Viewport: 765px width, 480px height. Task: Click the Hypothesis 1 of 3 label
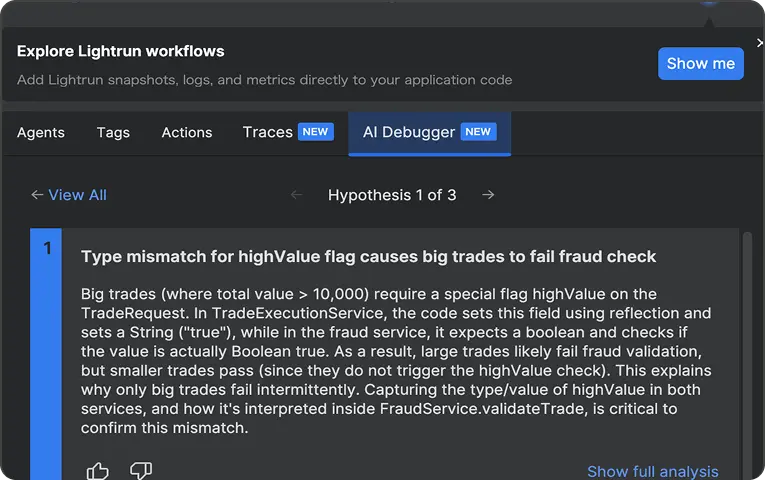pyautogui.click(x=392, y=195)
